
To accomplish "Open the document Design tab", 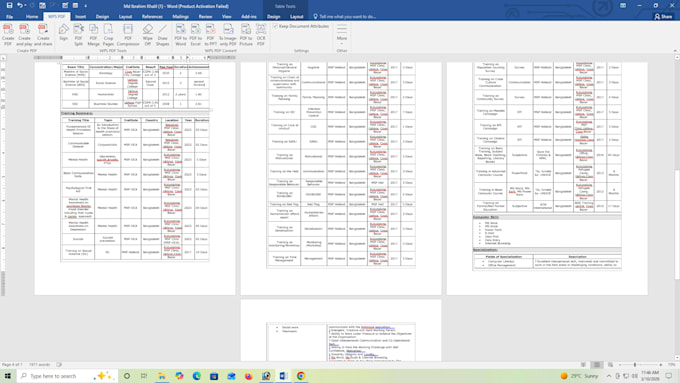I will coord(102,16).
